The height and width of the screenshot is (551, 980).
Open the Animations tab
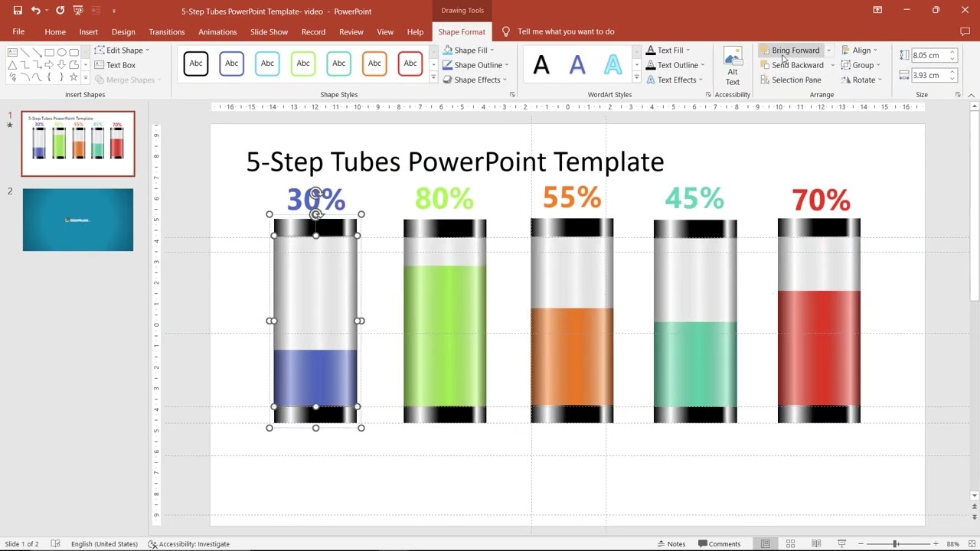click(x=217, y=32)
